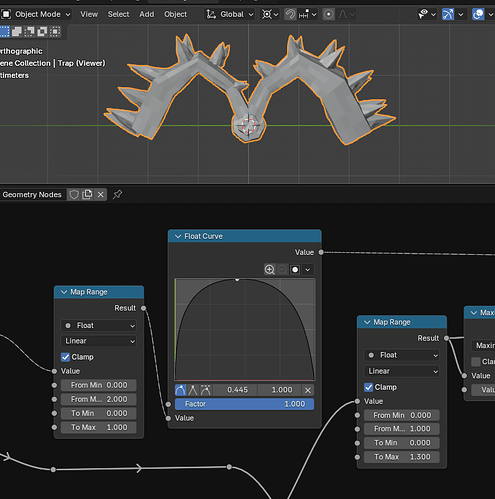Set curve handle type to Auto Clamped

click(206, 390)
